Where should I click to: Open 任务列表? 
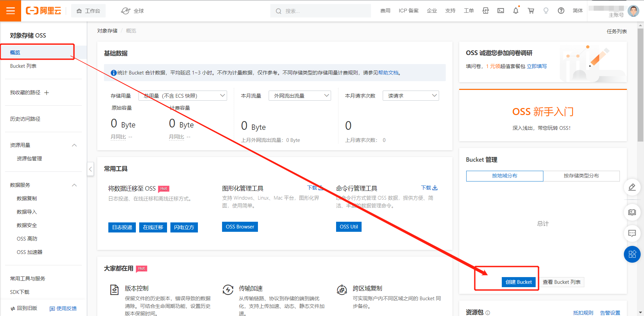[x=616, y=32]
